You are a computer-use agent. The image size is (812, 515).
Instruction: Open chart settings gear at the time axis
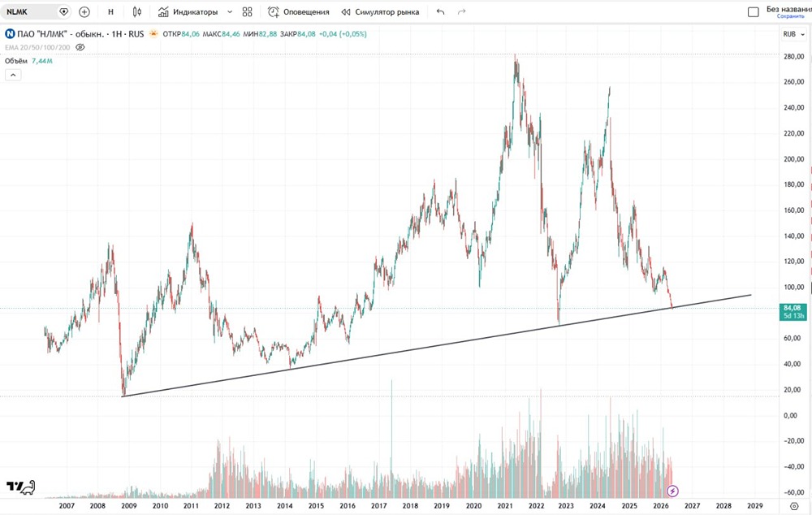(x=794, y=506)
